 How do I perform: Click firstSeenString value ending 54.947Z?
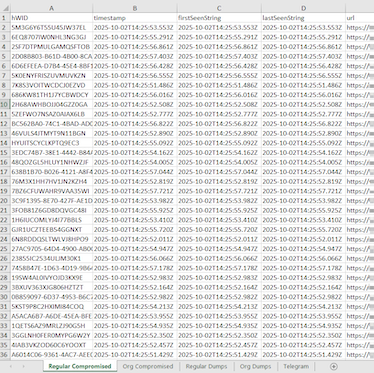[x=219, y=249]
